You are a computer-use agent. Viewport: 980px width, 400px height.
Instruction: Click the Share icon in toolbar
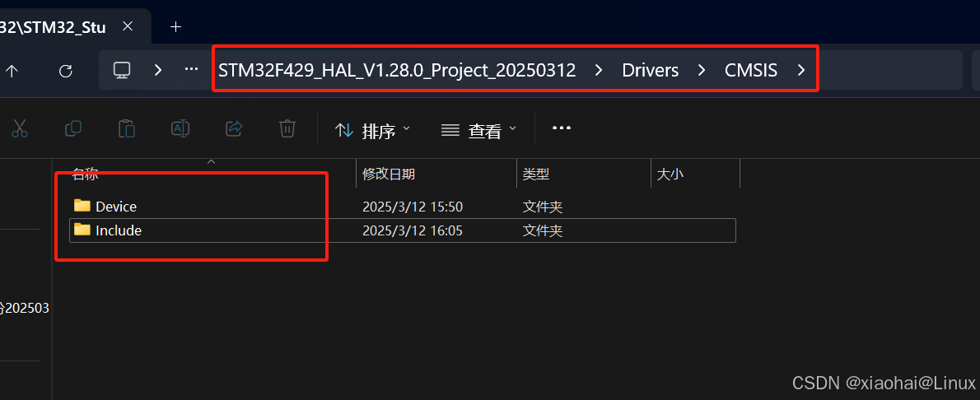tap(234, 128)
